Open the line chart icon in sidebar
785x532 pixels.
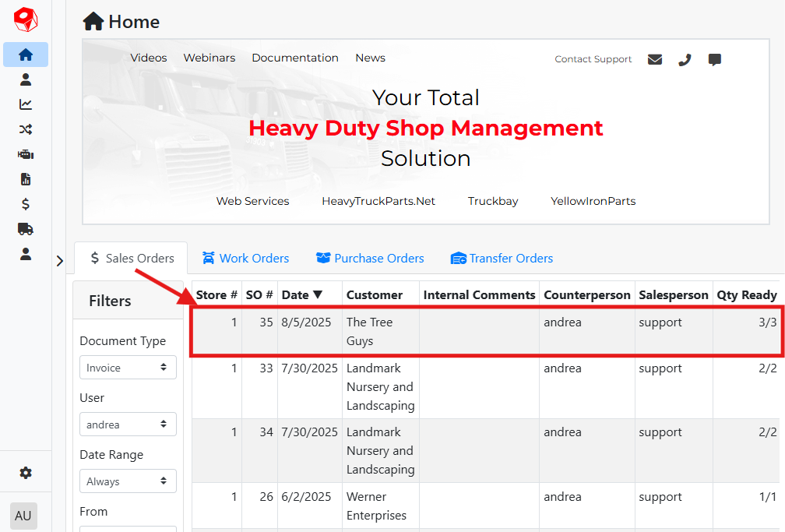coord(26,104)
